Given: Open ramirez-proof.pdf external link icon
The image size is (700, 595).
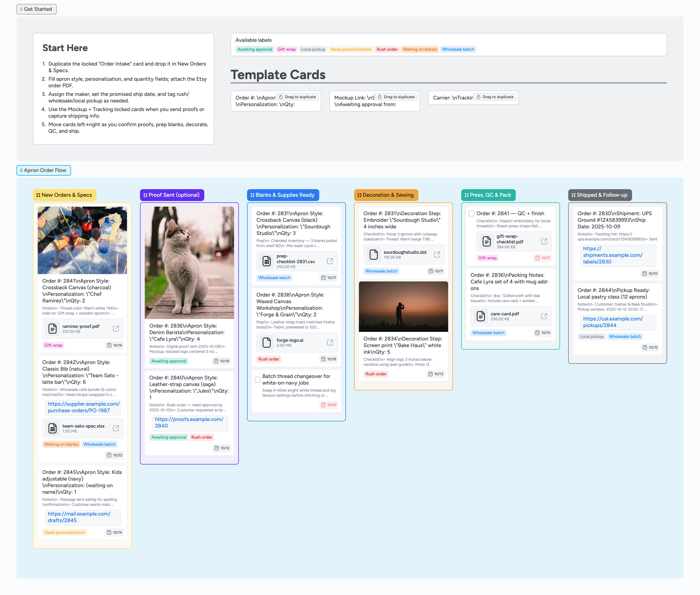Looking at the screenshot, I should pyautogui.click(x=116, y=329).
